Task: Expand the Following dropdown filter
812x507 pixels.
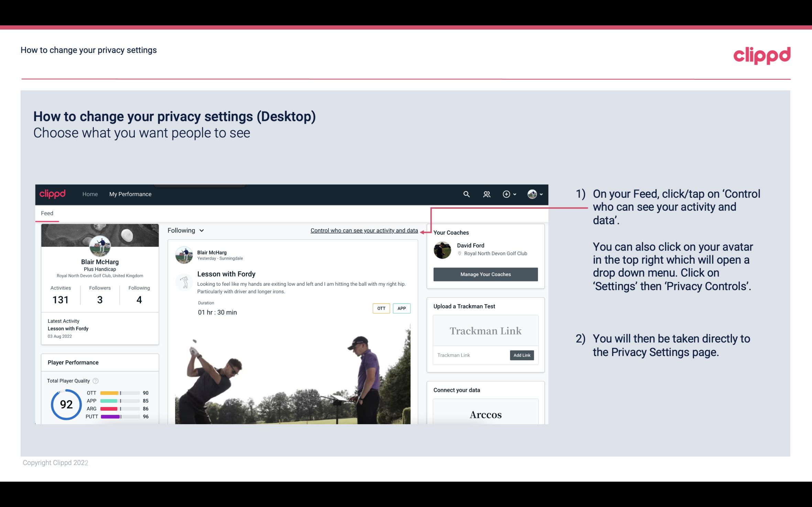Action: click(185, 230)
